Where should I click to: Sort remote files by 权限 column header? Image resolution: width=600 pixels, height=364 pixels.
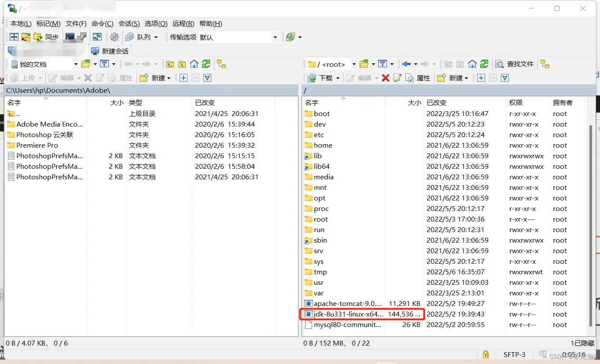[527, 102]
